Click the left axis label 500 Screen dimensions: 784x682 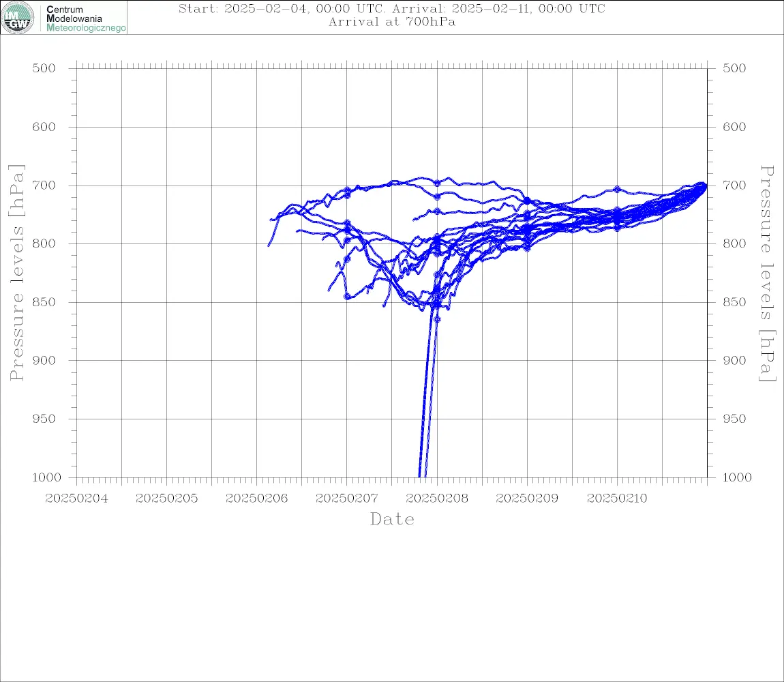[44, 68]
